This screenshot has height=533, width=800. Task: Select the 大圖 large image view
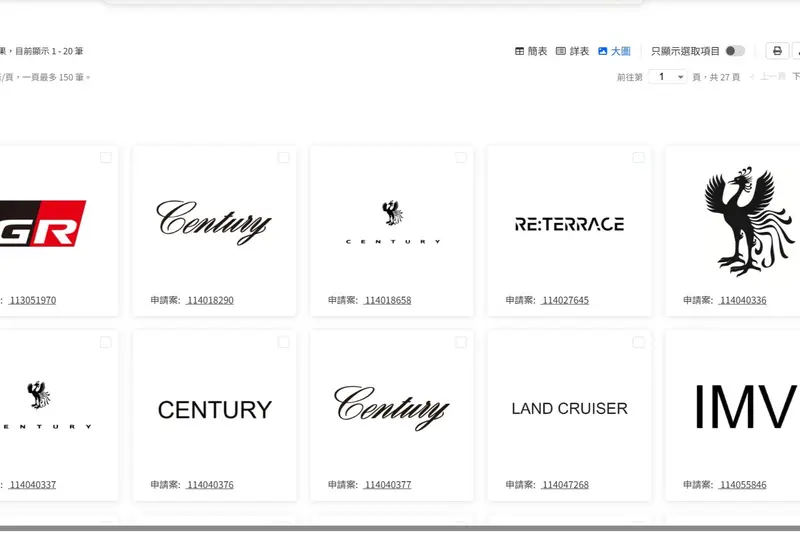pyautogui.click(x=614, y=51)
